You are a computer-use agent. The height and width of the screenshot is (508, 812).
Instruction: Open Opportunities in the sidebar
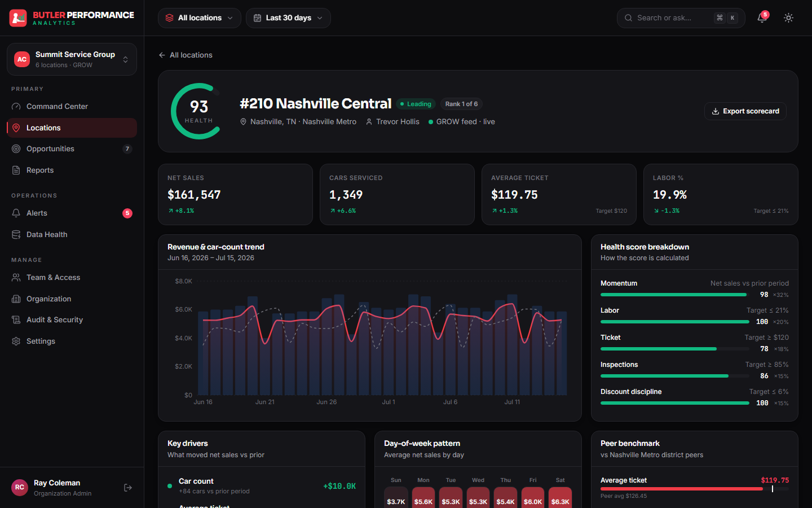click(x=72, y=149)
